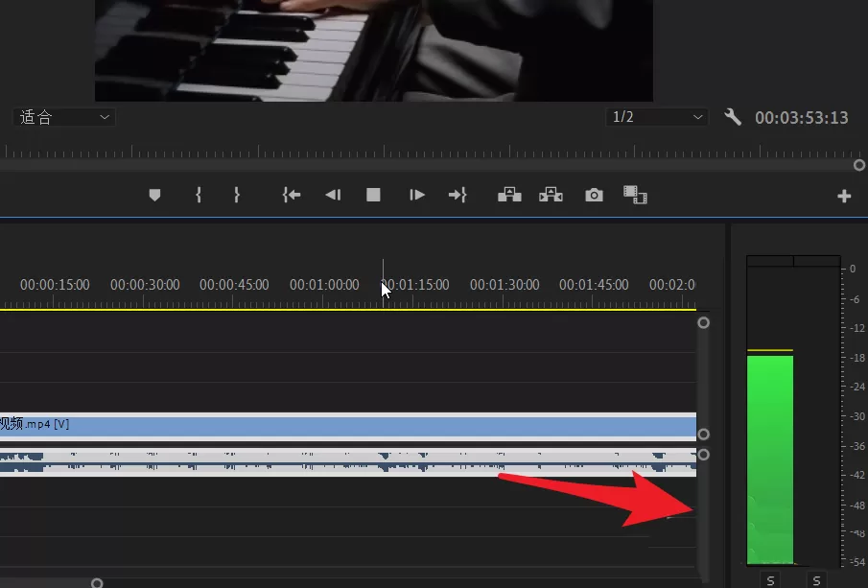The height and width of the screenshot is (588, 868).
Task: Click the timeline ruler at 00:01:00:00
Action: pos(324,285)
